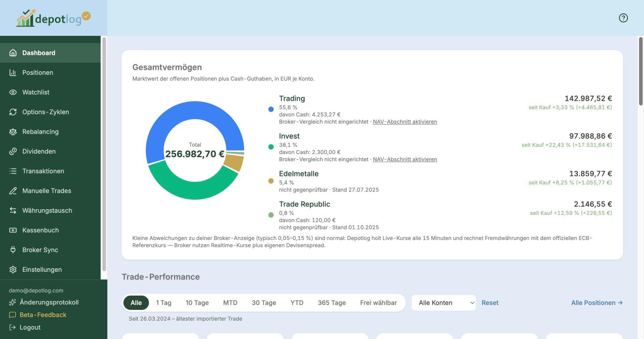Viewport: 644px width, 339px height.
Task: Click the Positionen bar chart icon
Action: [x=13, y=73]
